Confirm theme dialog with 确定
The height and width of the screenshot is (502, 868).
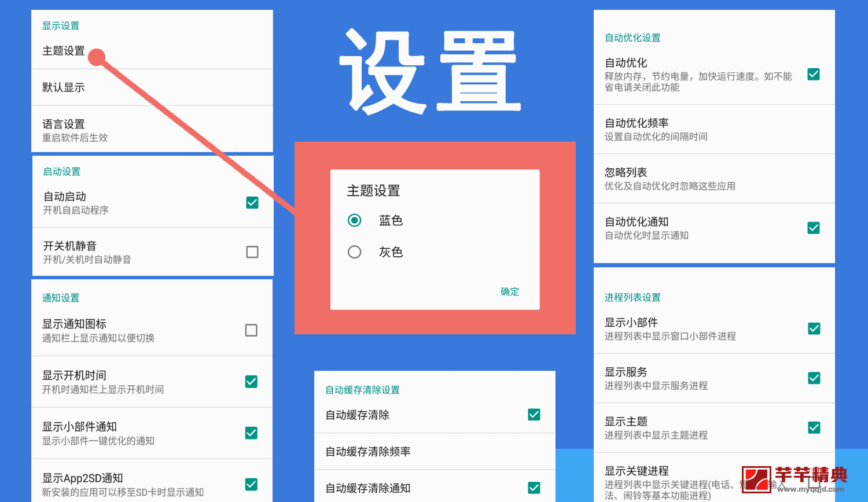click(510, 291)
